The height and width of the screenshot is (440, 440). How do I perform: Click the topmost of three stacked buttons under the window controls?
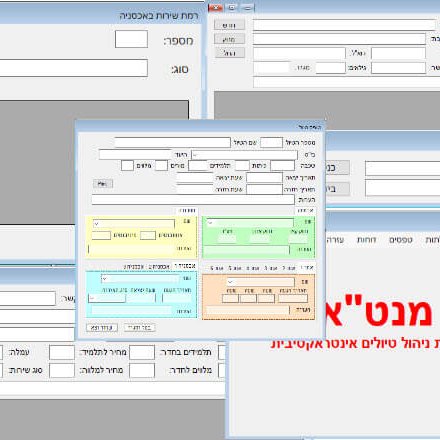pos(229,25)
